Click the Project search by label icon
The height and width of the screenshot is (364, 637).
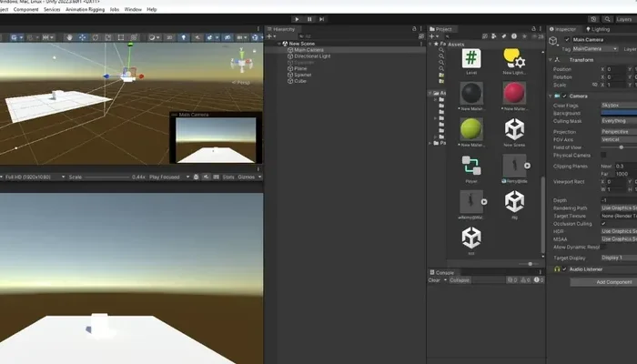[x=504, y=36]
